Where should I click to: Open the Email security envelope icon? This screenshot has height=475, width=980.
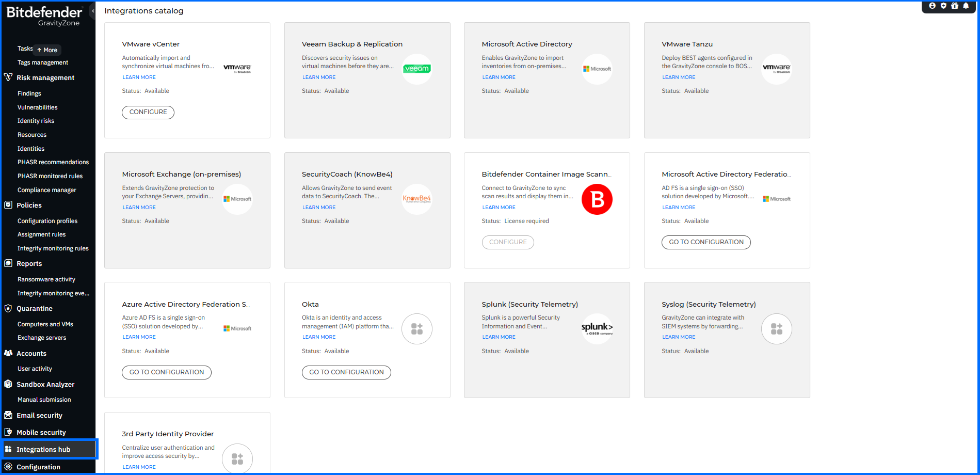point(8,415)
